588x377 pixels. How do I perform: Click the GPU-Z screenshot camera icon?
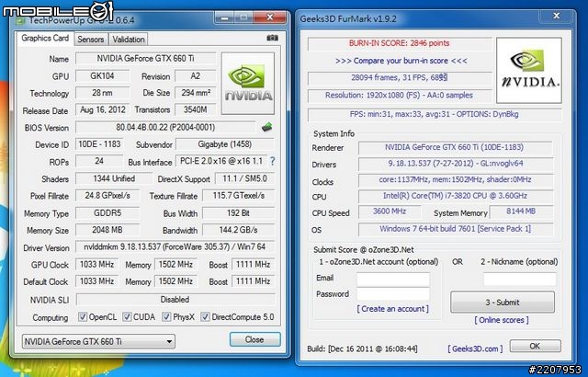click(x=272, y=38)
